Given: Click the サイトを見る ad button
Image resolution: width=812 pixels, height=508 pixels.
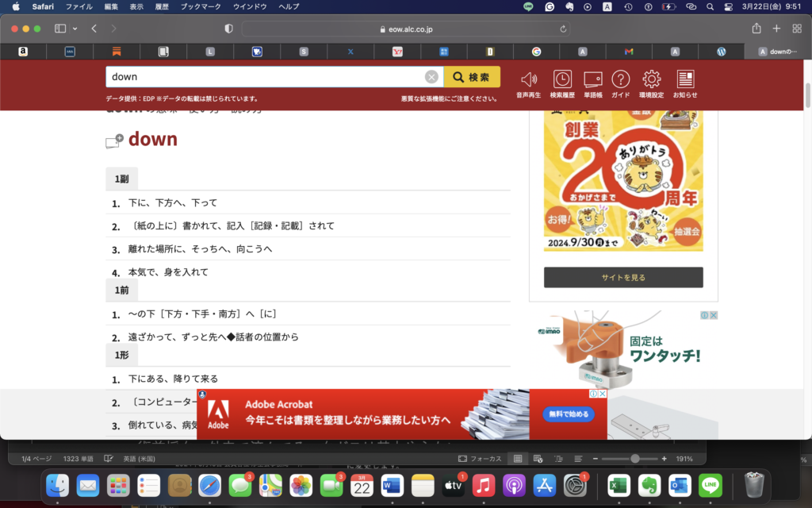Looking at the screenshot, I should (623, 277).
